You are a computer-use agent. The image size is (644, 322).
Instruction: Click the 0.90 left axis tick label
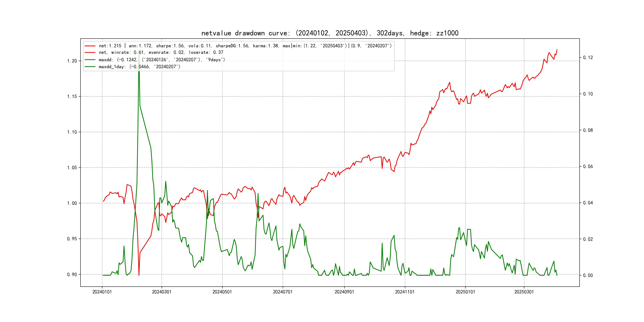72,274
